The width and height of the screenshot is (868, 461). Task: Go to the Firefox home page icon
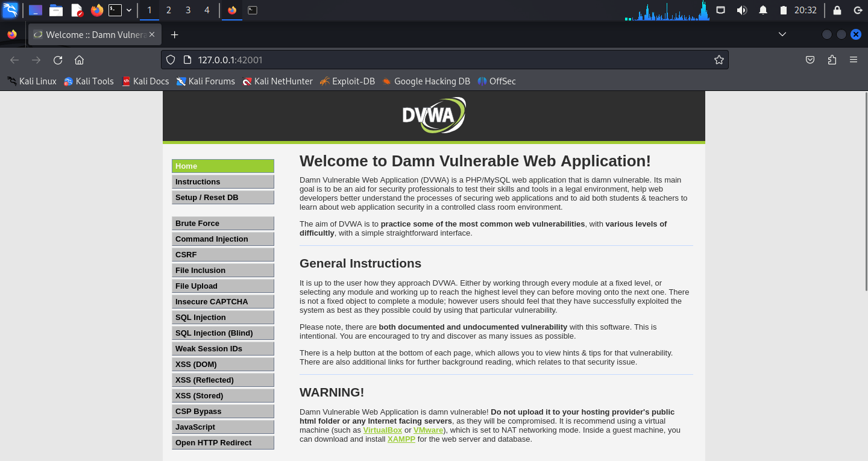[79, 60]
